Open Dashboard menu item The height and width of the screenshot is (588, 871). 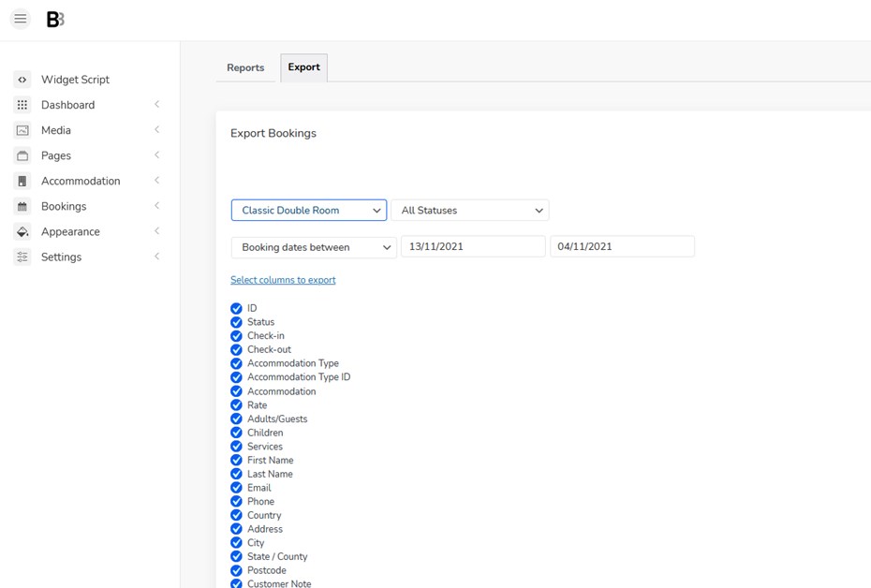(67, 105)
